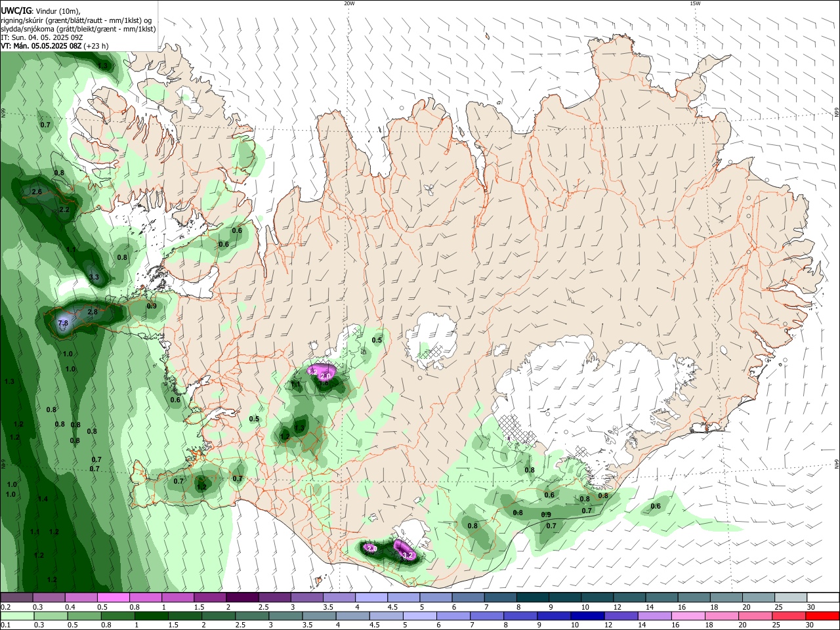The image size is (840, 630).
Task: Click the 1.4 precipitation value over the sea
Action: coord(43,499)
